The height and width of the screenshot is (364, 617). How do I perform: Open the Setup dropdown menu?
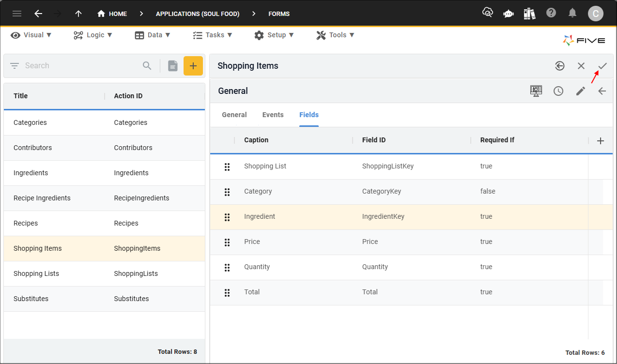point(274,35)
